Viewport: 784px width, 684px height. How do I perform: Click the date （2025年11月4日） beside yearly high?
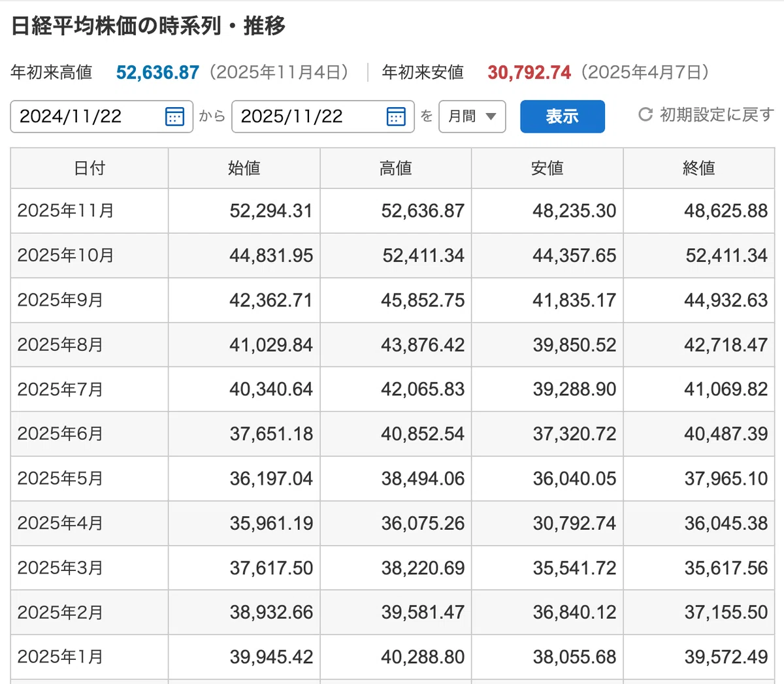[279, 73]
